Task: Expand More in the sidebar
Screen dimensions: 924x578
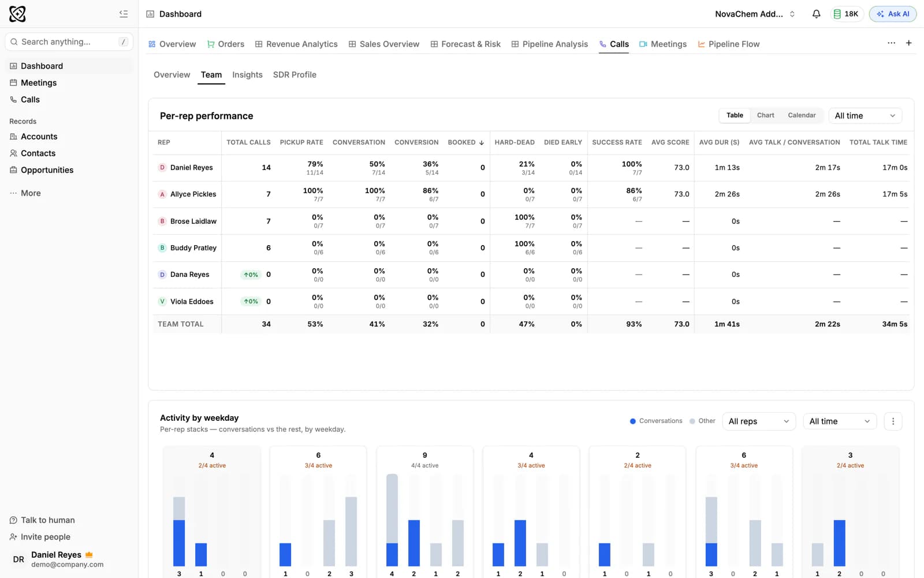Action: pos(69,193)
